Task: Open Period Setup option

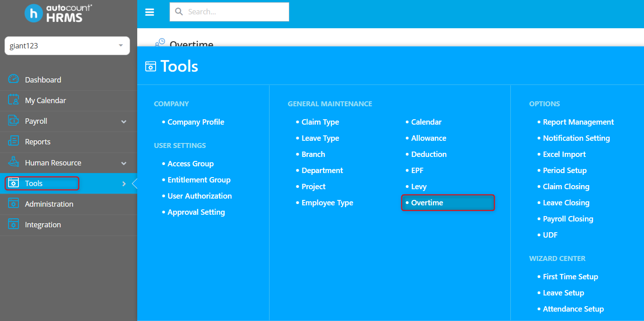Action: [x=565, y=170]
